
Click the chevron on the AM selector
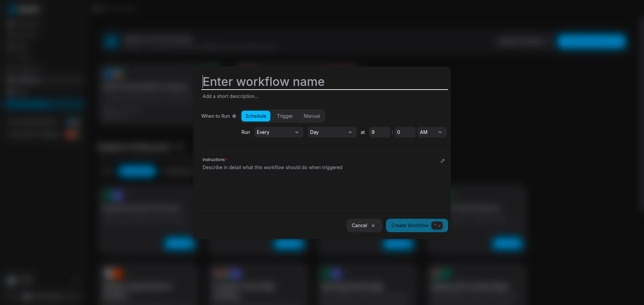440,132
